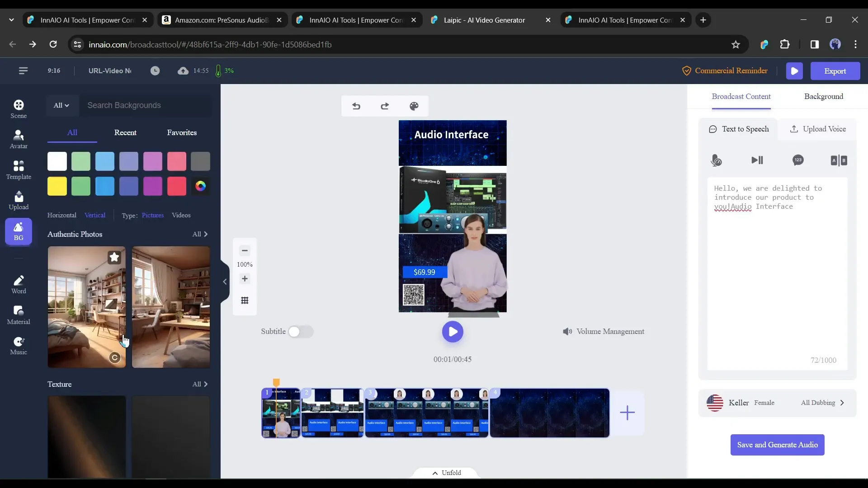Open the Material panel
This screenshot has width=868, height=488.
(x=19, y=315)
